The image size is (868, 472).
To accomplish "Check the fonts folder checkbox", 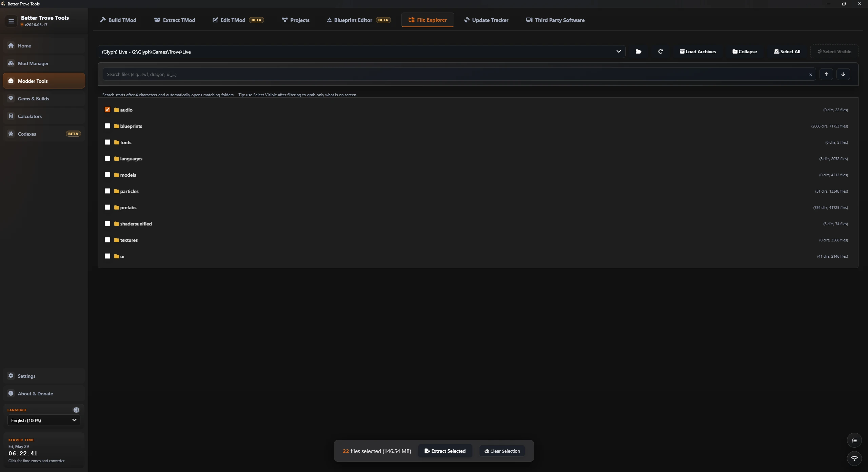I will tap(107, 142).
